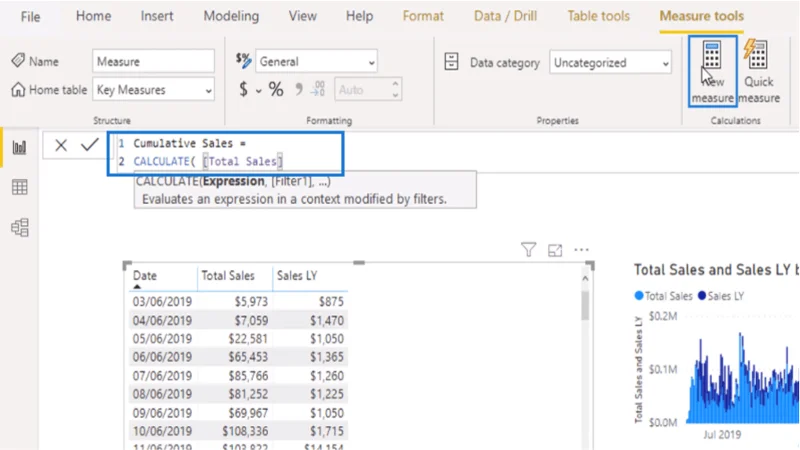Increase decimal places with up stepper arrow
800x450 pixels.
395,84
